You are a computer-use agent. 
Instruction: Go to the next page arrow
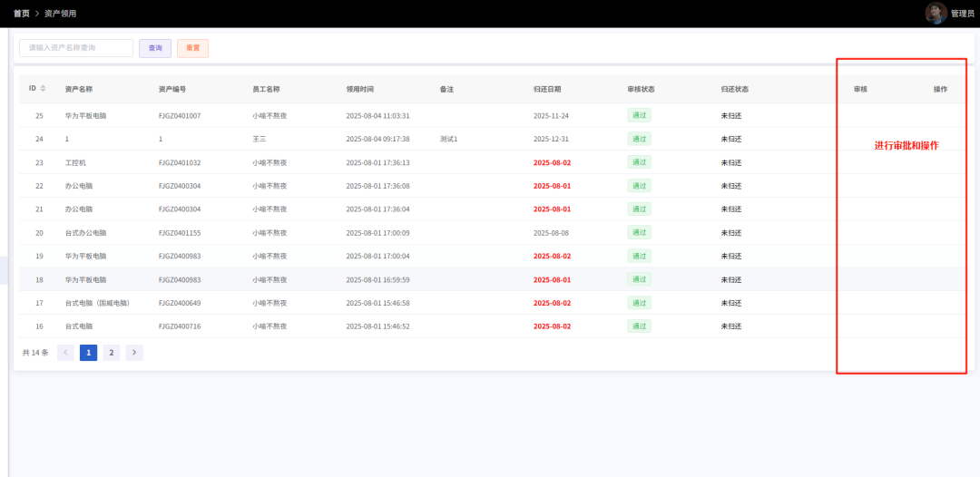[x=134, y=353]
